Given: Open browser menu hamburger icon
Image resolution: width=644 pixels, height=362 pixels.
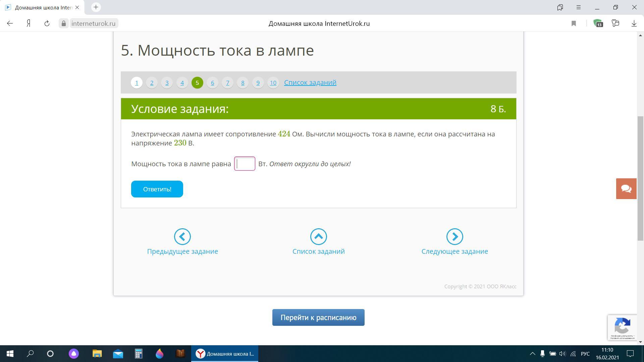Looking at the screenshot, I should coord(579,7).
